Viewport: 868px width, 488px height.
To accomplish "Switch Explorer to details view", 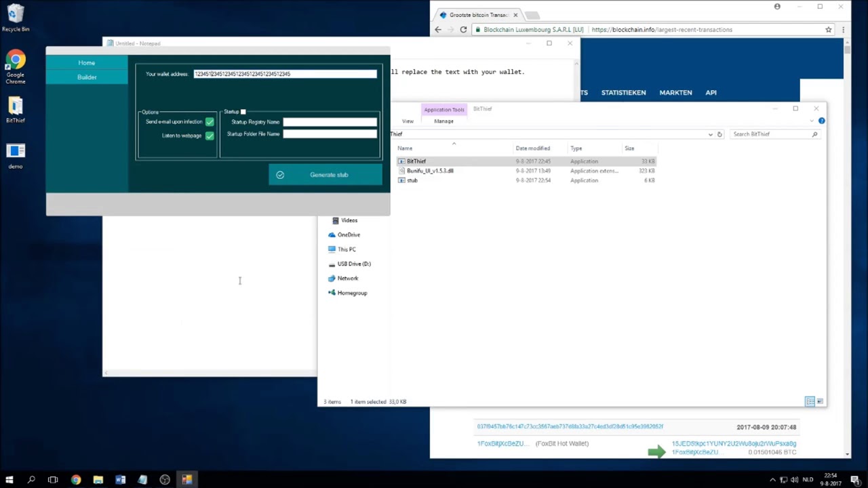I will click(x=810, y=402).
